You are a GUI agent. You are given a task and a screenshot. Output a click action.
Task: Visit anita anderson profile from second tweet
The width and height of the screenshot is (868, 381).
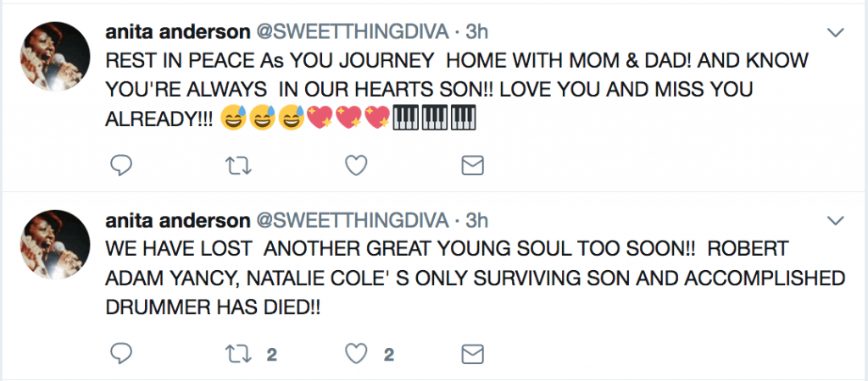177,221
